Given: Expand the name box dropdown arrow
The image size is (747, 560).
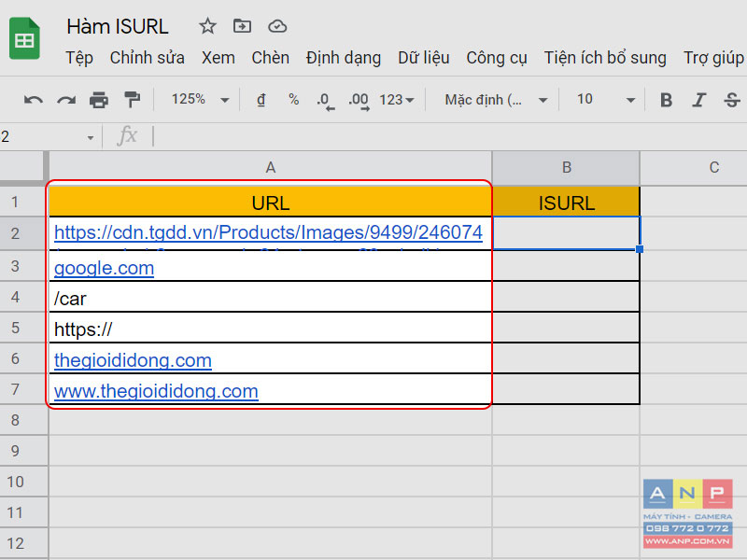Looking at the screenshot, I should click(x=91, y=137).
